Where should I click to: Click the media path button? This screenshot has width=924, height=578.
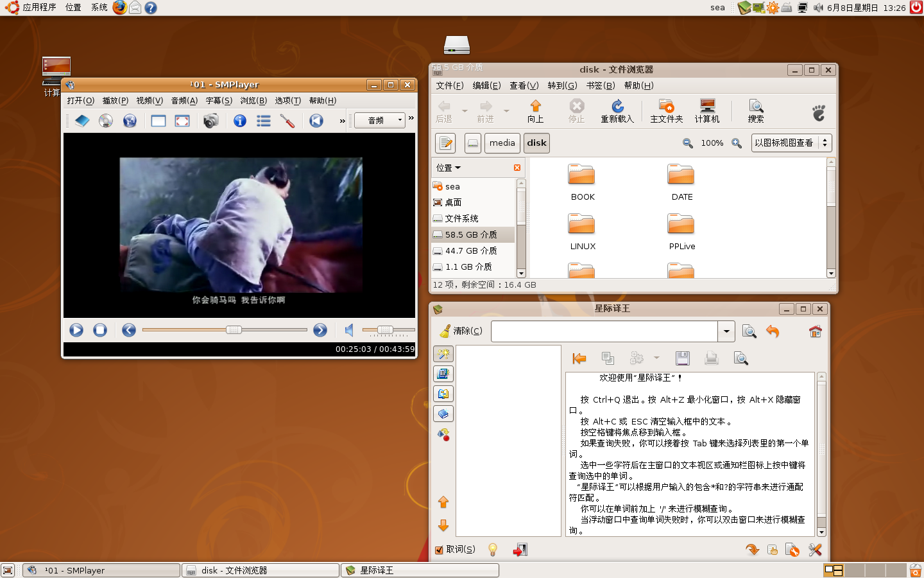tap(502, 143)
